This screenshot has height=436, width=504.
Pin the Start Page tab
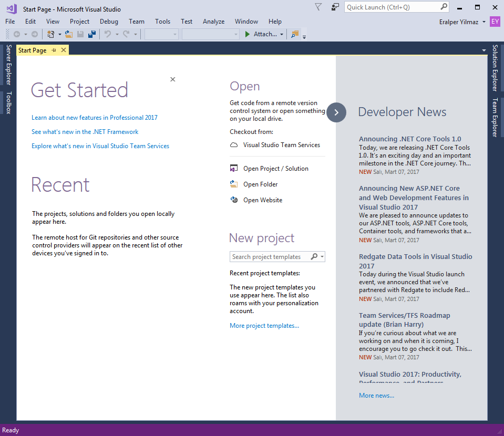pyautogui.click(x=54, y=50)
